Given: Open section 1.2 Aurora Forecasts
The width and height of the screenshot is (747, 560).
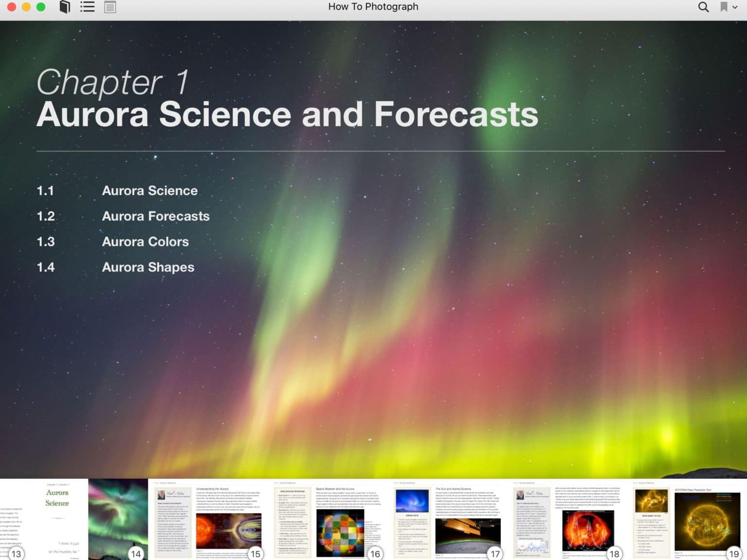Looking at the screenshot, I should pyautogui.click(x=156, y=216).
